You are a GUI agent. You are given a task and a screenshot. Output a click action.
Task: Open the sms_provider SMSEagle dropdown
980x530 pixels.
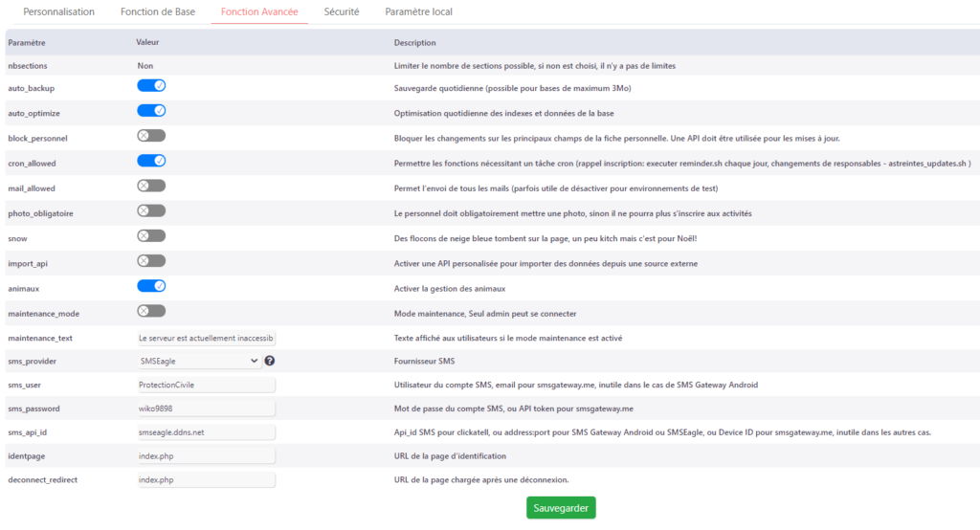199,361
